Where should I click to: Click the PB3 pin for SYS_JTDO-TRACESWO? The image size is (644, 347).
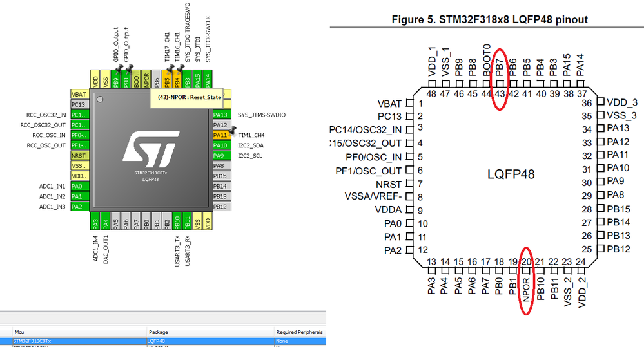[188, 79]
